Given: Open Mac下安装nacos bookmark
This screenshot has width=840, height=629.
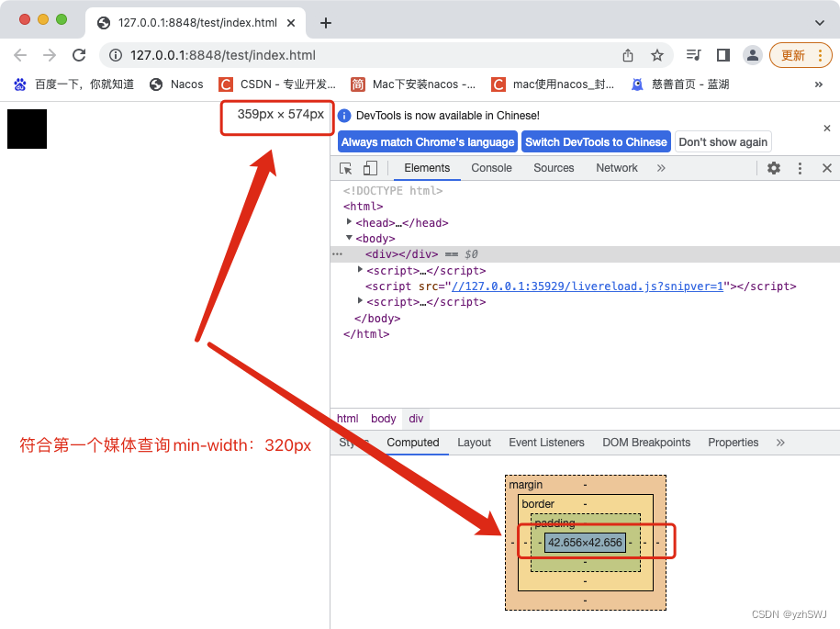Looking at the screenshot, I should [413, 84].
